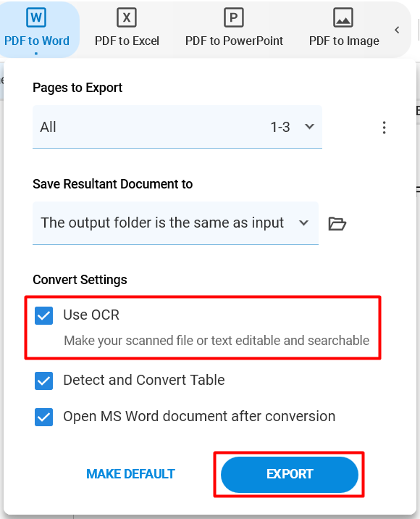Expand the Pages to Export dropdown arrow
The image size is (420, 519).
coord(309,126)
